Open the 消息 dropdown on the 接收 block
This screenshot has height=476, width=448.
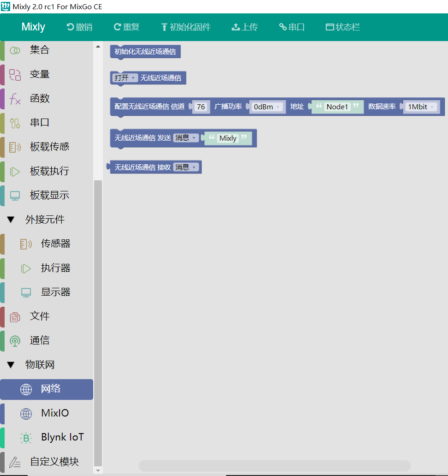tap(186, 167)
